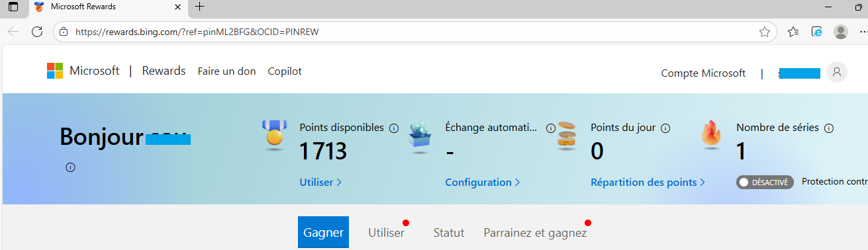
Task: Add this page to favorites star
Action: coord(764,32)
